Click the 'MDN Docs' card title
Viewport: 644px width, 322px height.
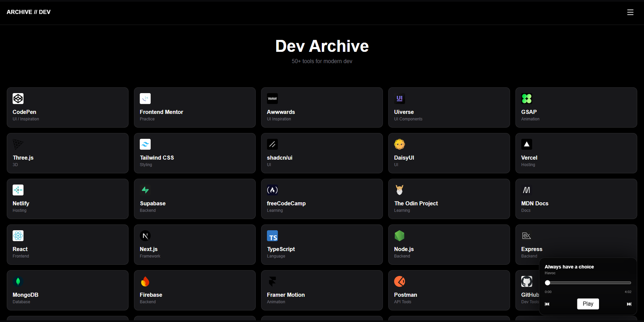point(535,203)
